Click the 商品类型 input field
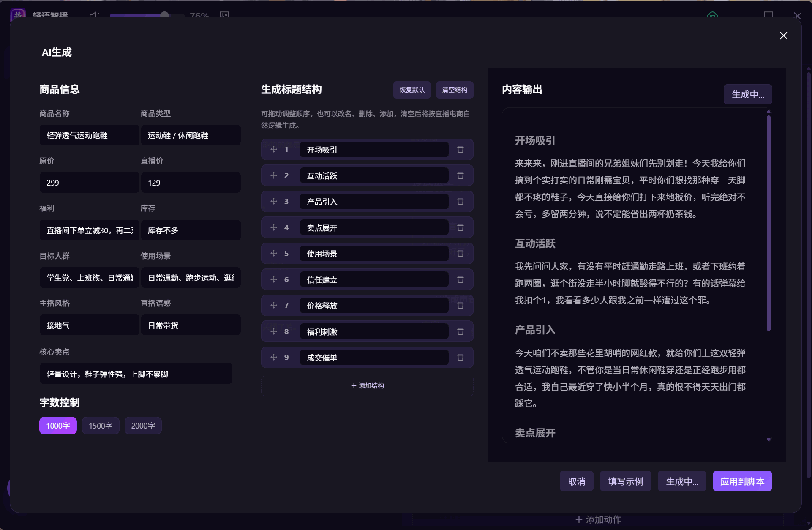 point(191,135)
